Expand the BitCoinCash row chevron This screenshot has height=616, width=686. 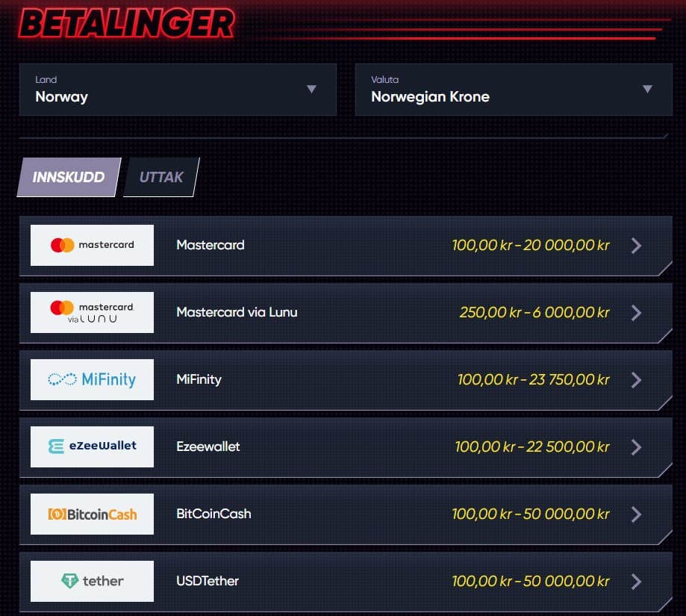(x=637, y=514)
